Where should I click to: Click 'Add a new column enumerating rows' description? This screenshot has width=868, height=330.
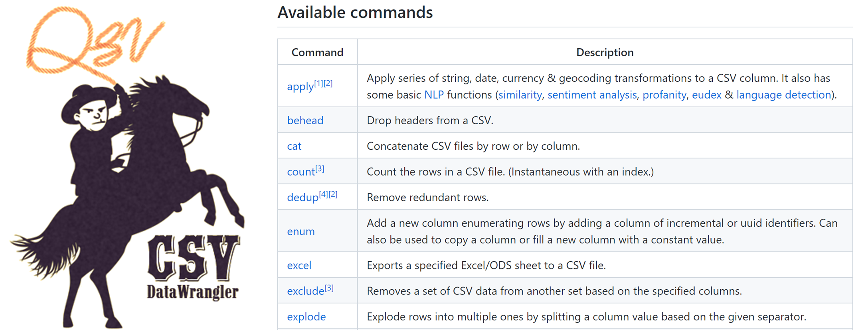602,231
